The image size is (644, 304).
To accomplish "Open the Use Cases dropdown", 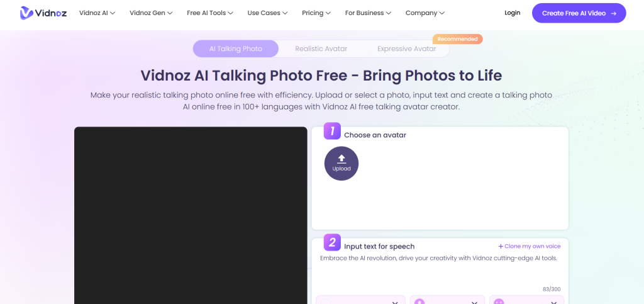I will 268,13.
